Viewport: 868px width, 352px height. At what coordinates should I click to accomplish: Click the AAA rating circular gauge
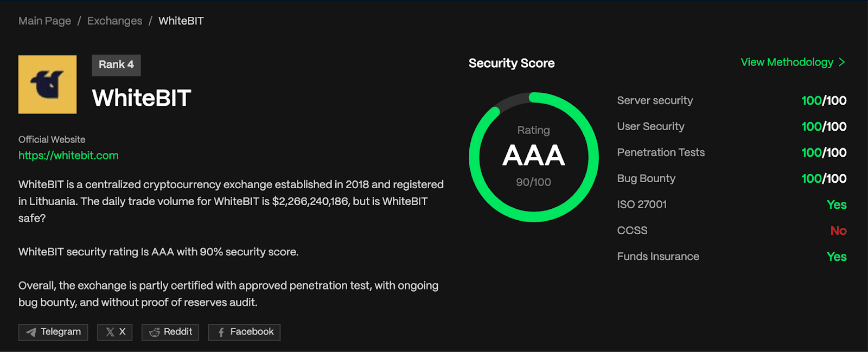coord(534,157)
